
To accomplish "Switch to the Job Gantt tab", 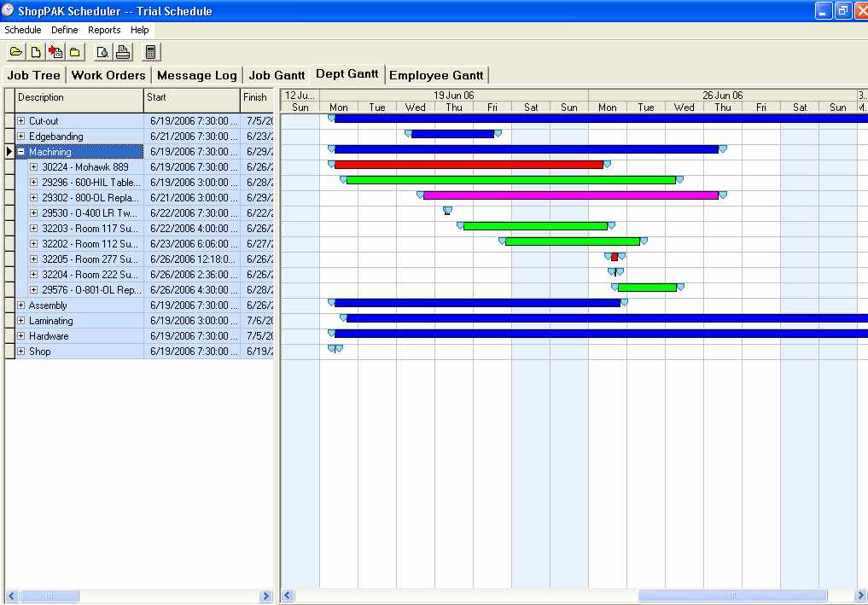I will tap(277, 75).
